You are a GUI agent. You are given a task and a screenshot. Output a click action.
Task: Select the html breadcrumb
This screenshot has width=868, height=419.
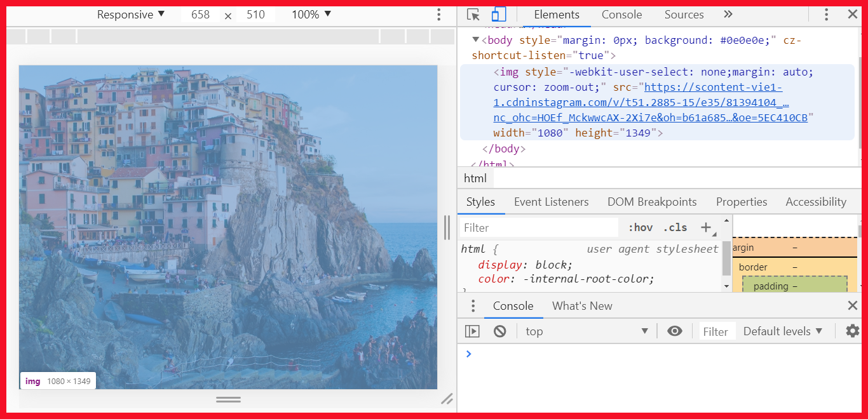click(475, 178)
